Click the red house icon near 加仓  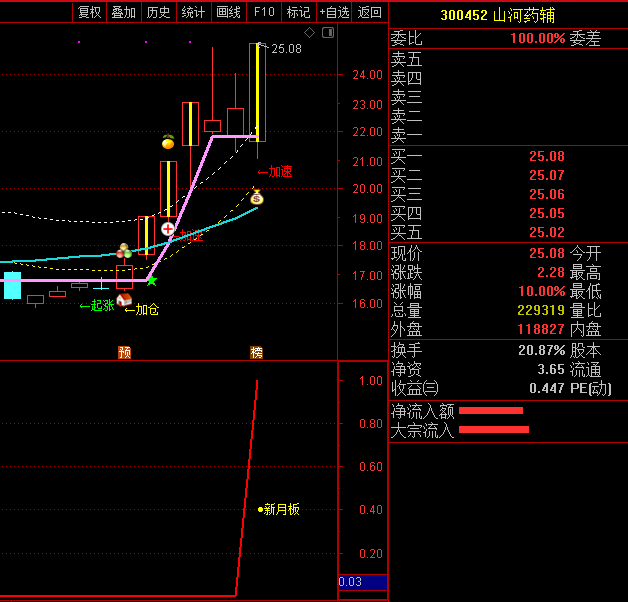coord(124,299)
